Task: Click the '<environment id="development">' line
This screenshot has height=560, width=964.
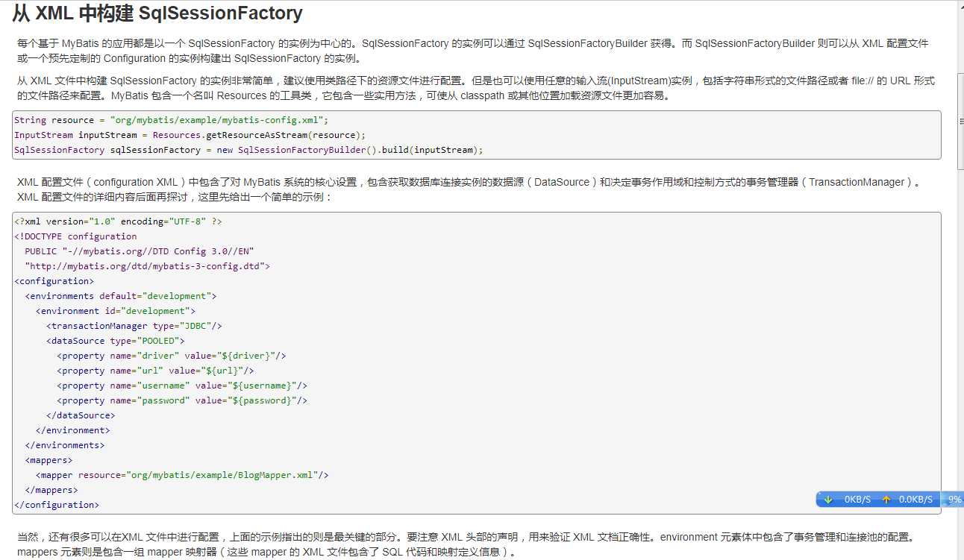Action: tap(116, 311)
